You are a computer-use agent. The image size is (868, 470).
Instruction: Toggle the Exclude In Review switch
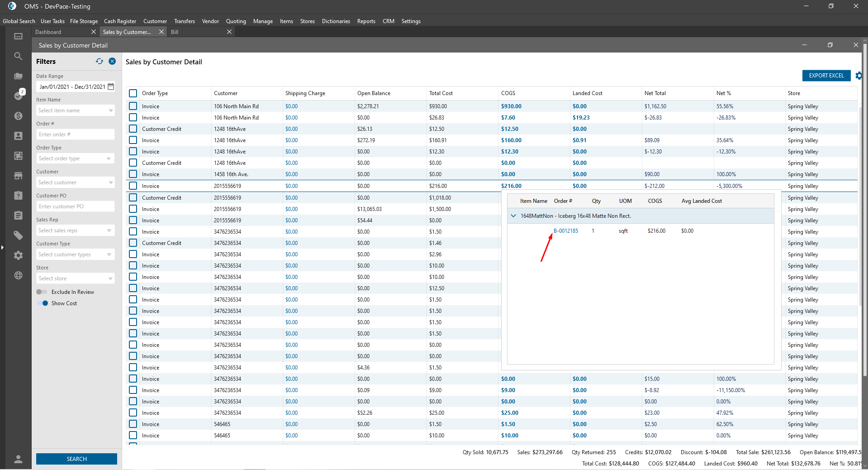[x=42, y=292]
